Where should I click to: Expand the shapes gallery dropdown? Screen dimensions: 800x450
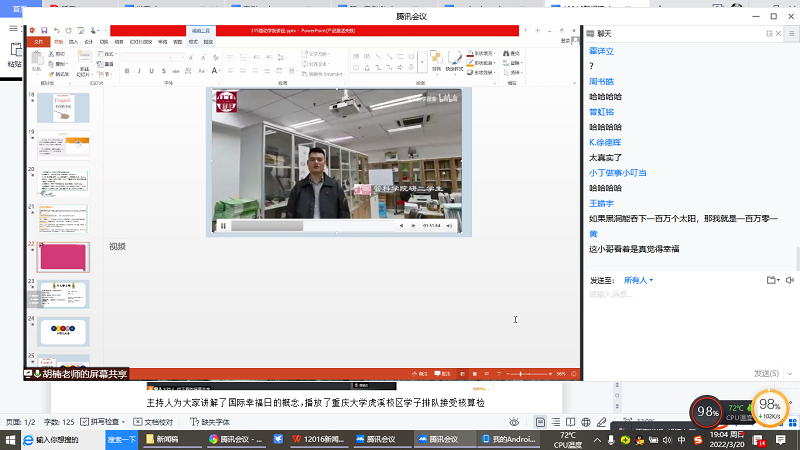pyautogui.click(x=422, y=63)
